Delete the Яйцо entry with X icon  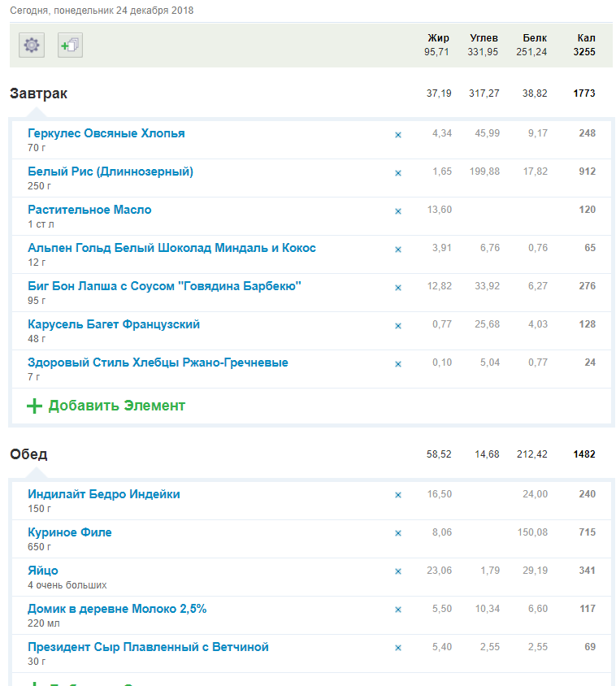click(398, 572)
